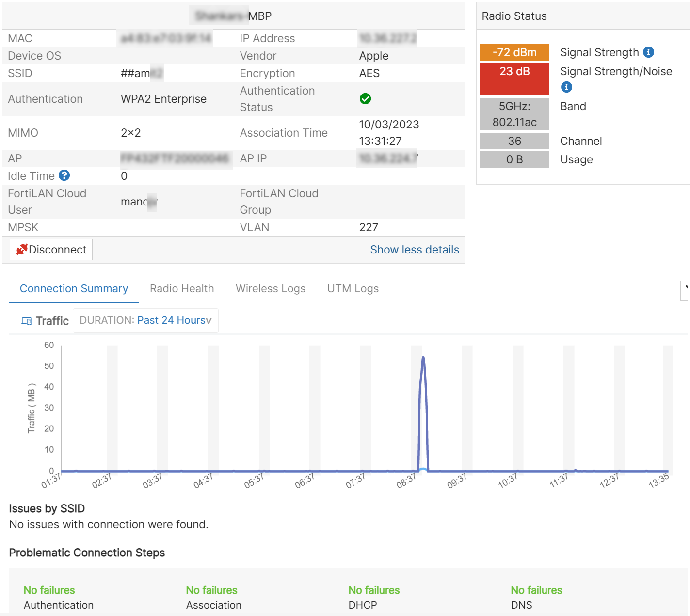Click the VLAN value 227
The width and height of the screenshot is (690, 616).
pyautogui.click(x=369, y=227)
